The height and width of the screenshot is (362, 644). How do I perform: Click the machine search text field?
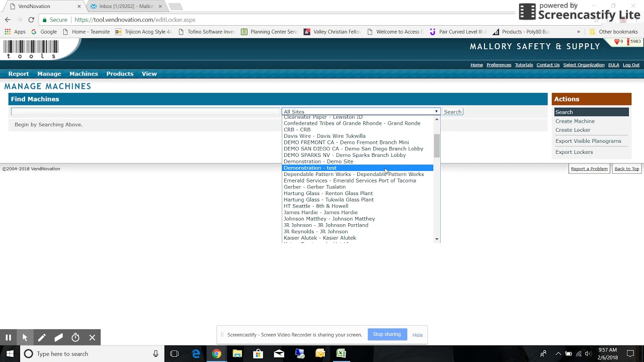pos(145,112)
